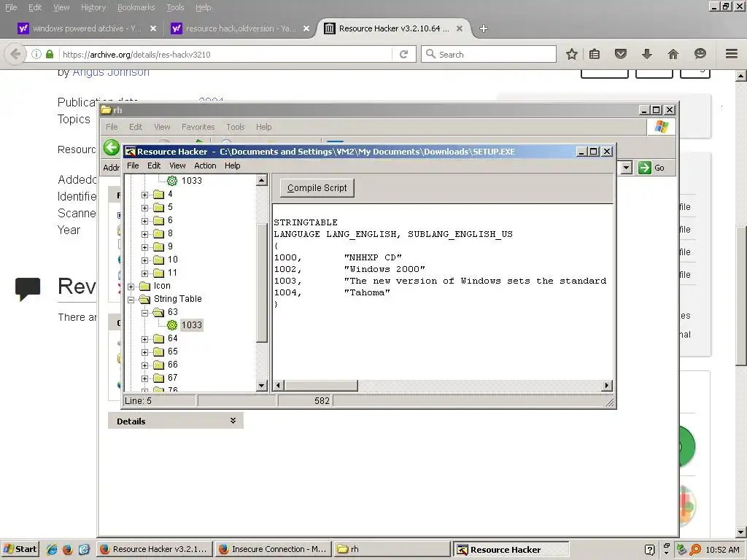Screen dimensions: 747x560
Task: Open Insecure Connection taskbar button
Action: click(x=273, y=549)
